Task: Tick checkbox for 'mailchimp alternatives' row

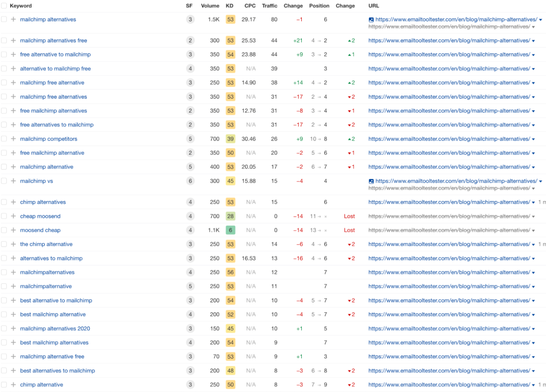Action: coord(4,19)
